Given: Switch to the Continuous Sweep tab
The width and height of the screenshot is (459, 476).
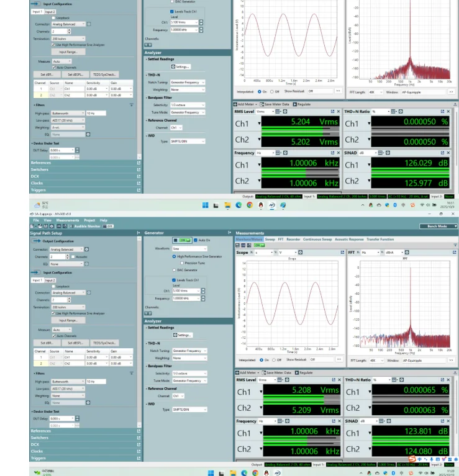Looking at the screenshot, I should (x=317, y=239).
